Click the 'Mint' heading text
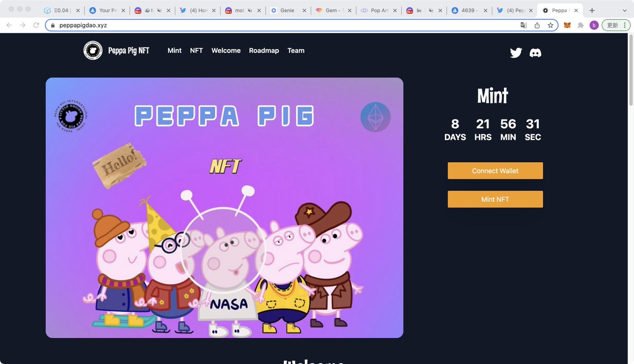Screen dimensions: 634x364 coord(492,96)
